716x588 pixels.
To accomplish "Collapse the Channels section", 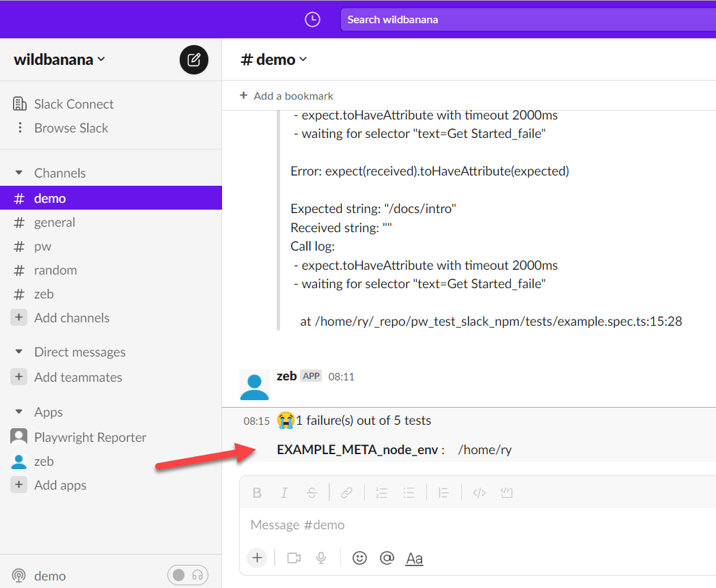I will pos(18,173).
